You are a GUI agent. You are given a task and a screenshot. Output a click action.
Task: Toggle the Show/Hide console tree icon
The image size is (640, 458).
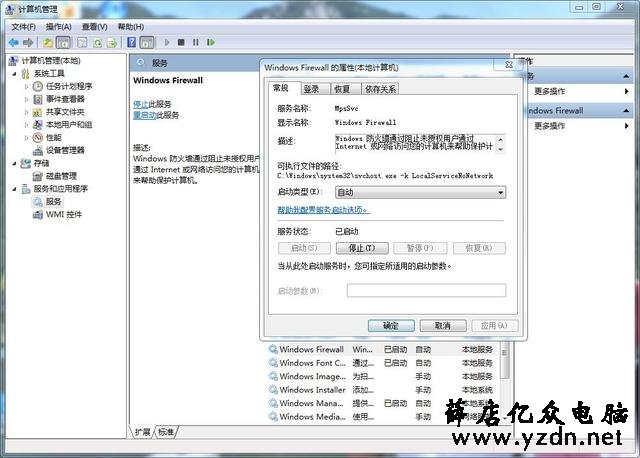[63, 42]
